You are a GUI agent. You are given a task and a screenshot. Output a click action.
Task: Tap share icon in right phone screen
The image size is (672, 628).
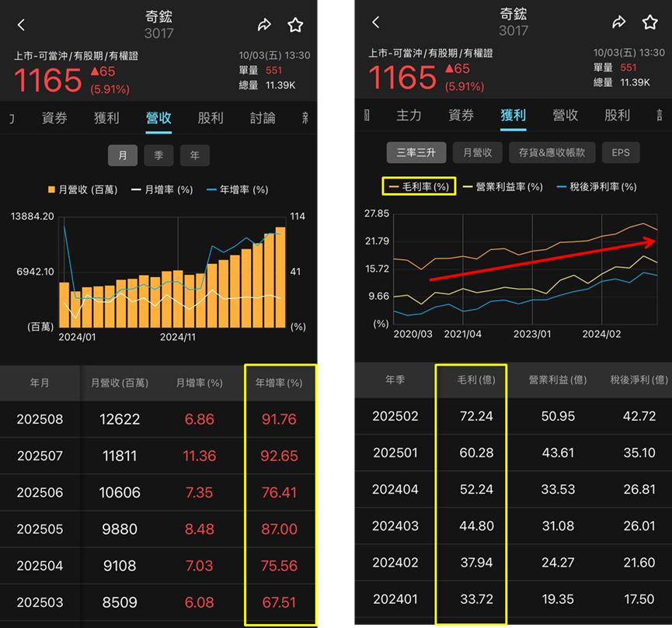click(618, 23)
